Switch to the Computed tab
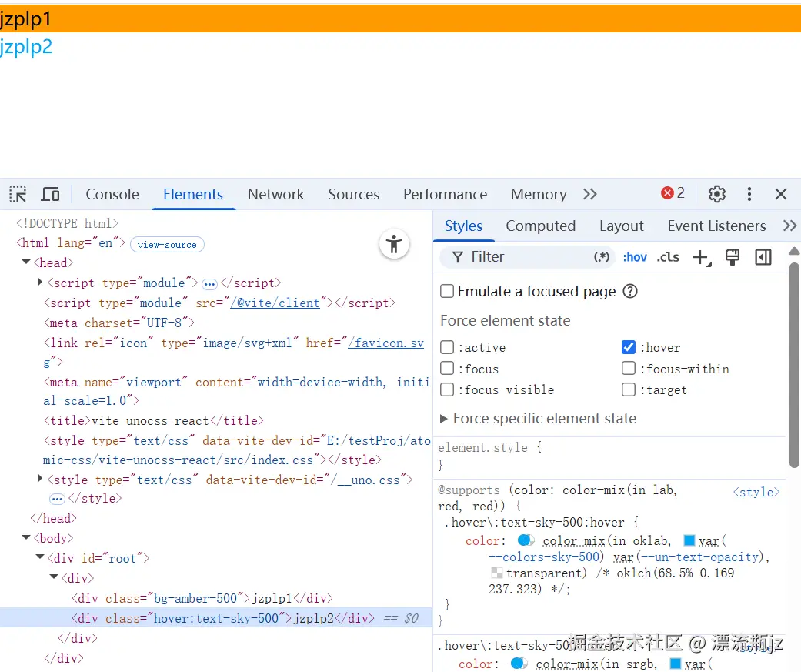Image resolution: width=801 pixels, height=672 pixels. click(540, 226)
